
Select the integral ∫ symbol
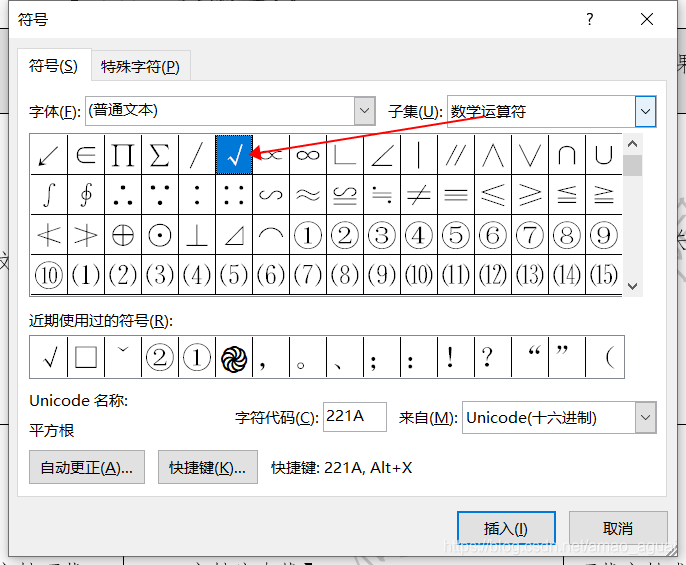tap(49, 194)
